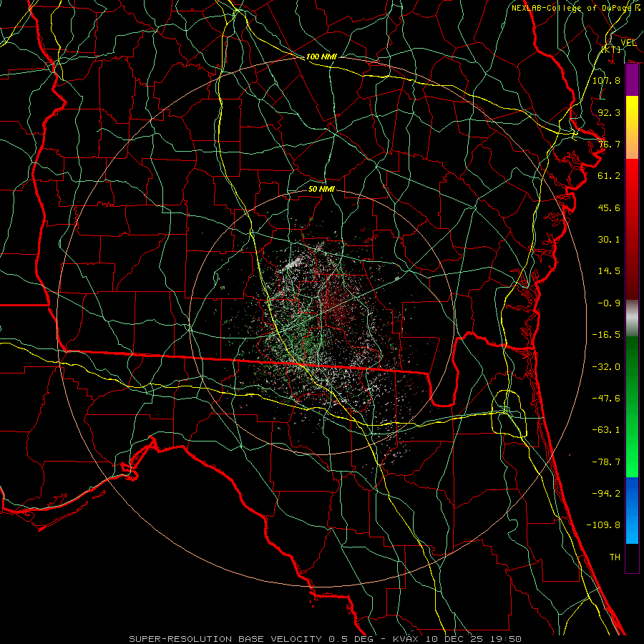Click the 61.2 velocity scale value

coord(609,176)
